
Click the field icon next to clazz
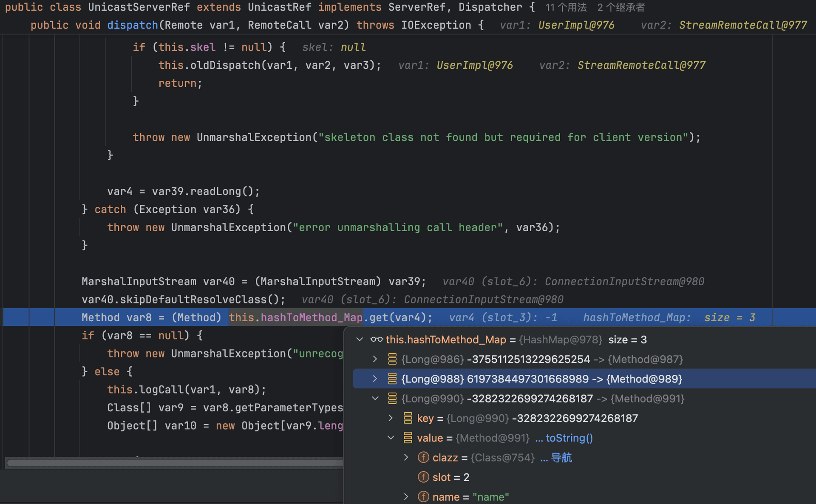point(423,457)
